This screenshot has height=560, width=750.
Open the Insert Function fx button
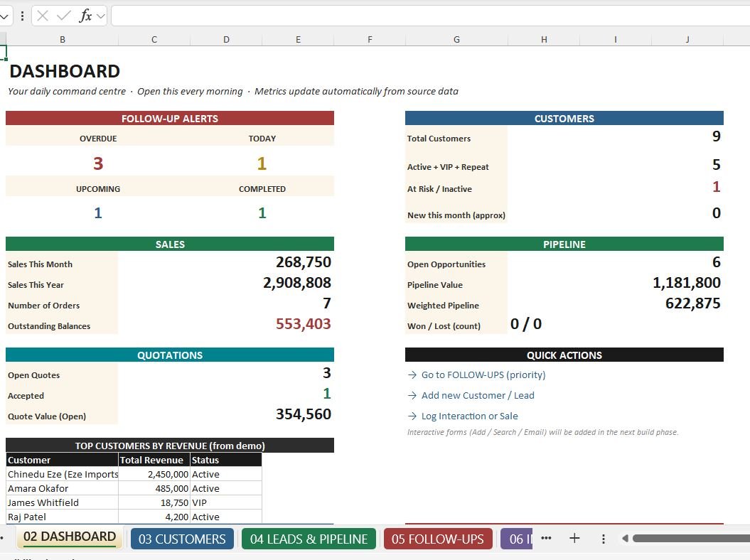[85, 16]
